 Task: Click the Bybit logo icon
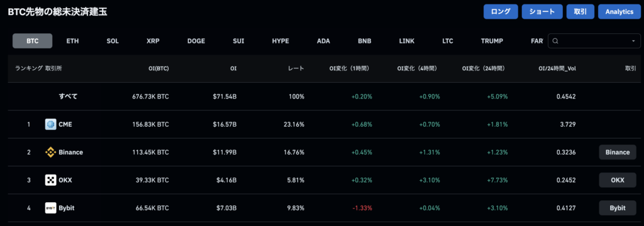(x=50, y=208)
